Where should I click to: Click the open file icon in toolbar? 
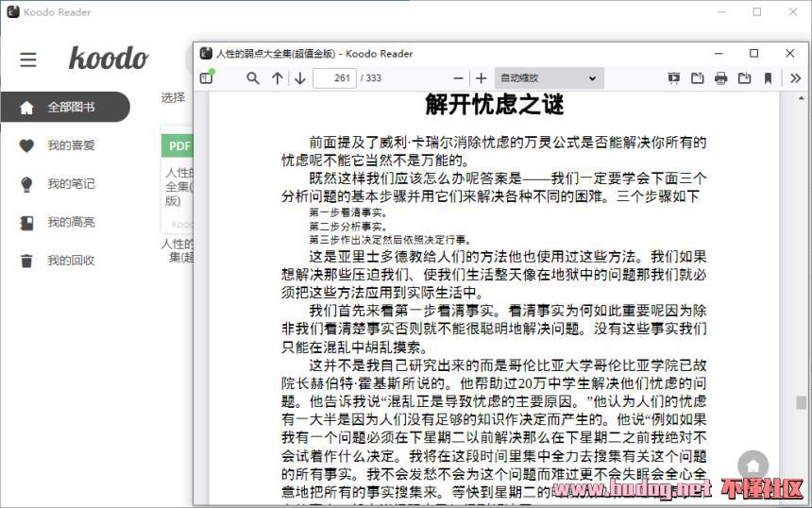pos(698,78)
